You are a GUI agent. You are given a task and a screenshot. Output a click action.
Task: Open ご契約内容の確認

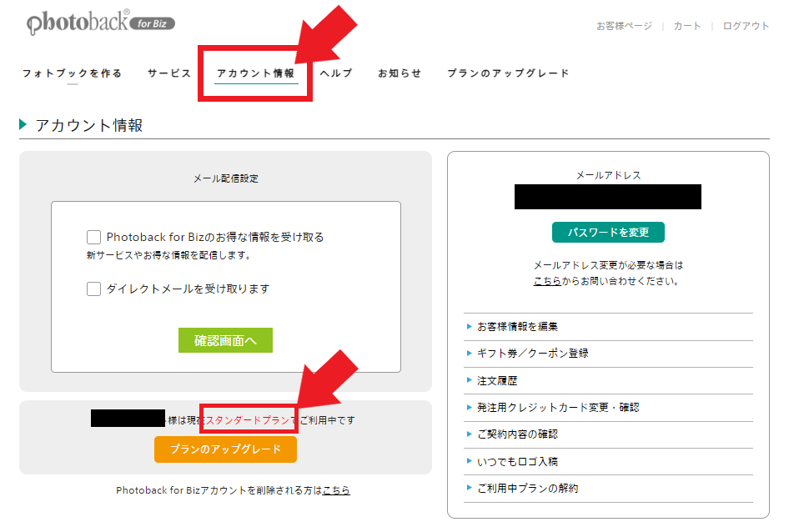tap(608, 434)
